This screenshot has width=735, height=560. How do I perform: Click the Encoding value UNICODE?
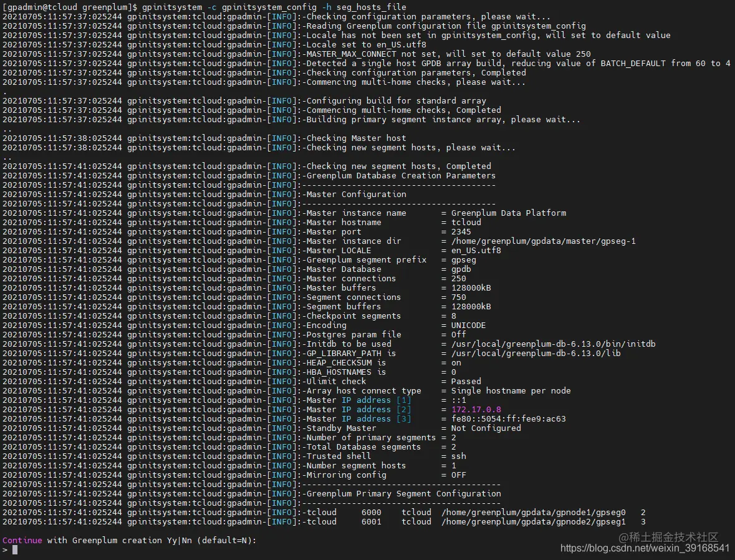click(468, 326)
